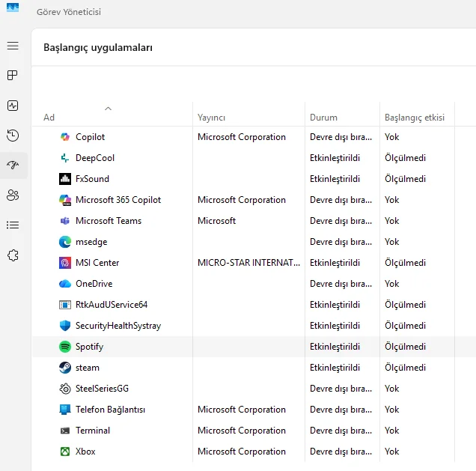476x471 pixels.
Task: Click Xbox status Devre dışı
Action: (x=341, y=452)
